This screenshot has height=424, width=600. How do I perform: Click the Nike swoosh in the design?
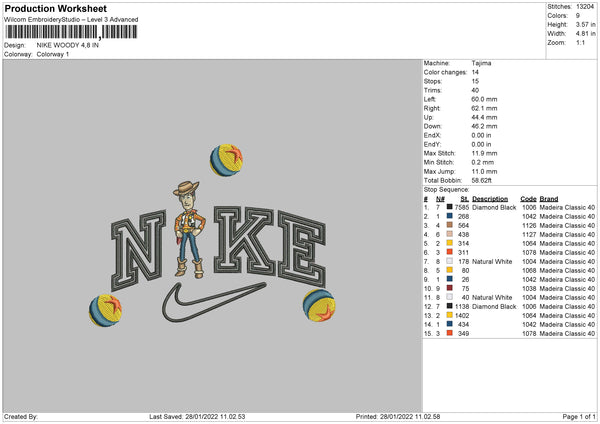pos(214,302)
